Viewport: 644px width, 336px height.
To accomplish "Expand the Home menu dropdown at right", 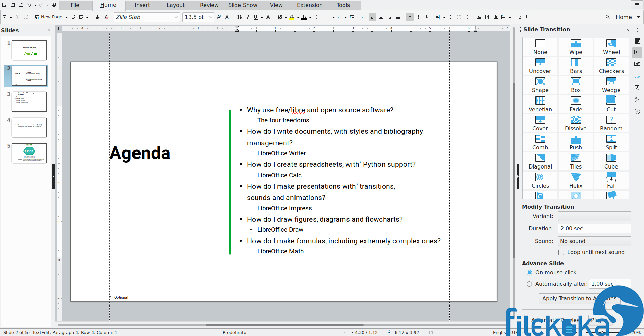I will click(x=638, y=17).
